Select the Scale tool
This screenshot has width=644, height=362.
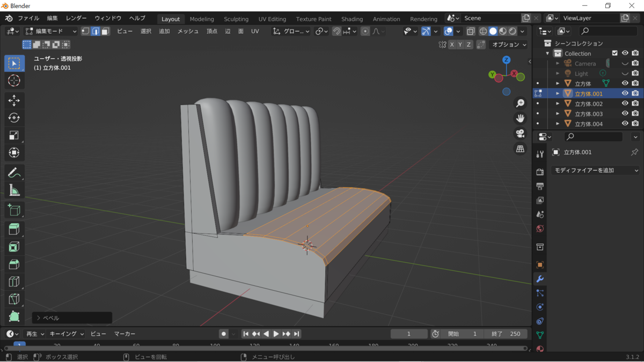[x=14, y=135]
